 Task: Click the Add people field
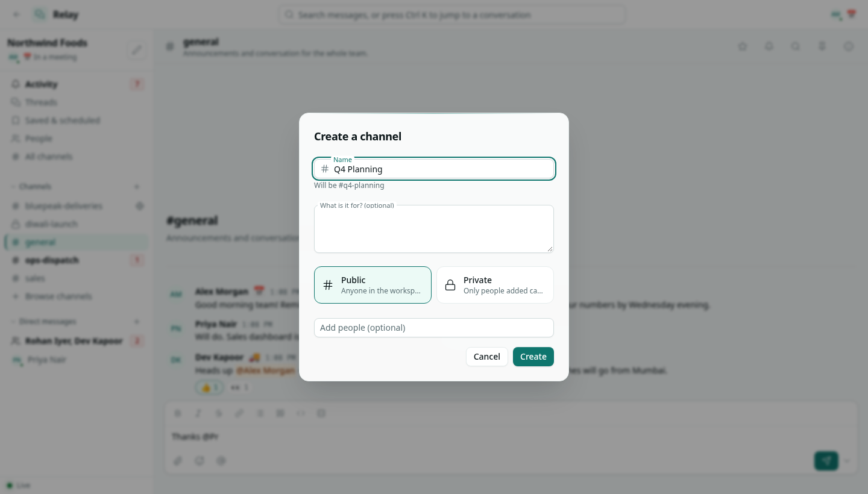434,328
